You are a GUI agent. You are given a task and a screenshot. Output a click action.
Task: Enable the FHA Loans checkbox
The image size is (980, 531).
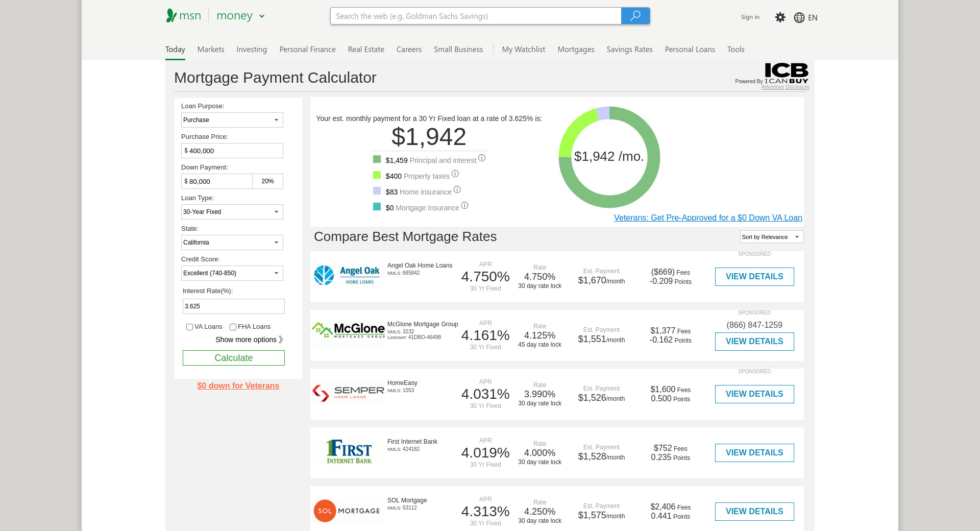(233, 327)
